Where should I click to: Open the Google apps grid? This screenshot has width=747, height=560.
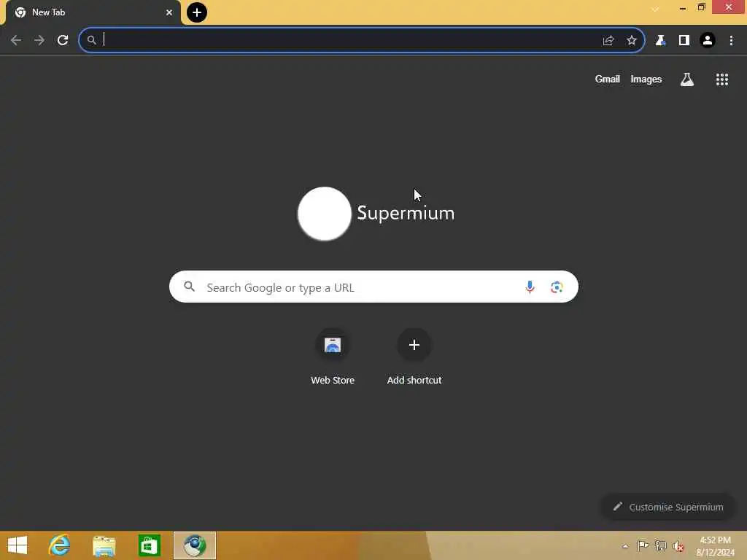(722, 79)
